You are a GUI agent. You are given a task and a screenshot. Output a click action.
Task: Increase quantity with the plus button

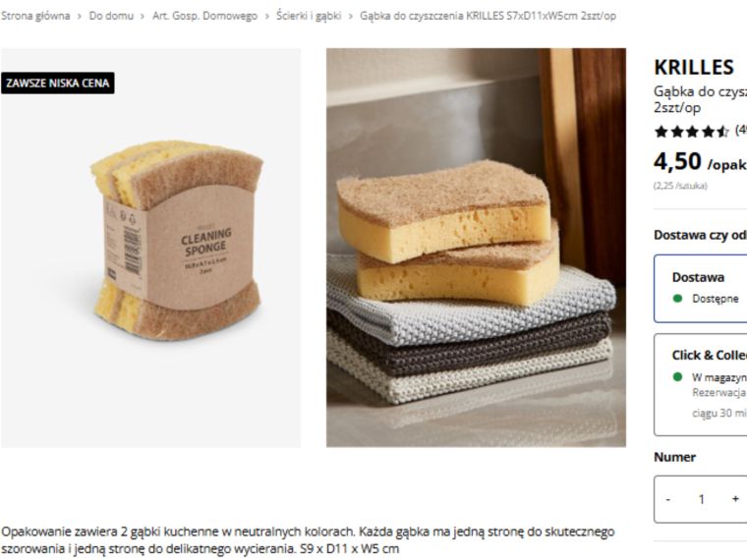coord(735,499)
